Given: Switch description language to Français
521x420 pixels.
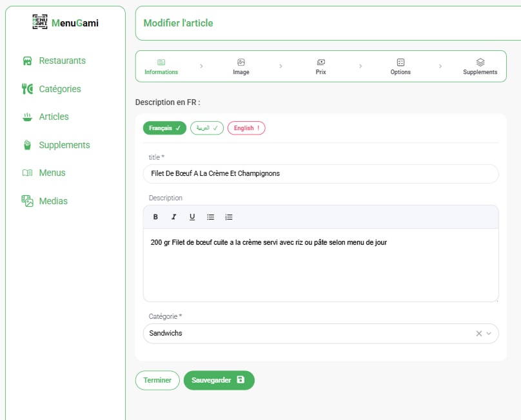Looking at the screenshot, I should [x=164, y=128].
